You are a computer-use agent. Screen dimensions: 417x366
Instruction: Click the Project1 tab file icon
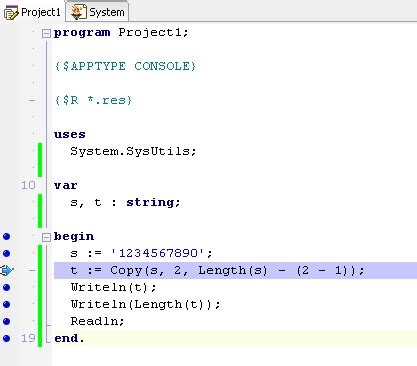click(x=11, y=13)
